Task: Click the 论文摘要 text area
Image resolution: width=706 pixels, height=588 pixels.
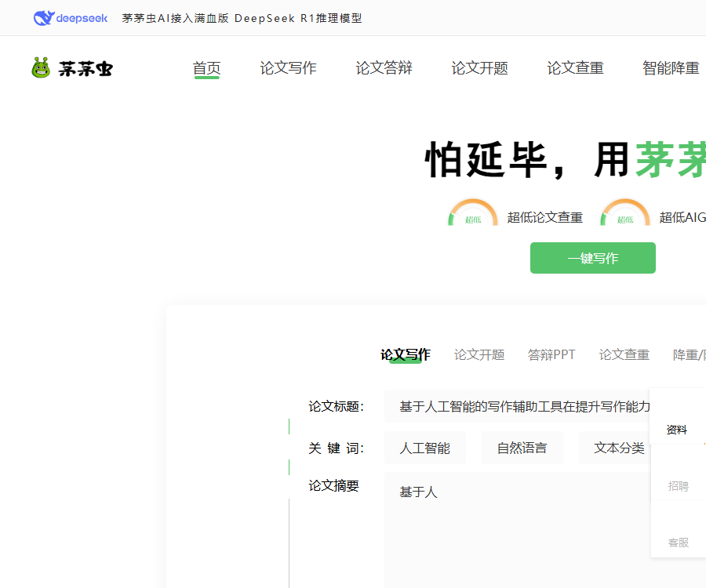Action: tap(518, 530)
